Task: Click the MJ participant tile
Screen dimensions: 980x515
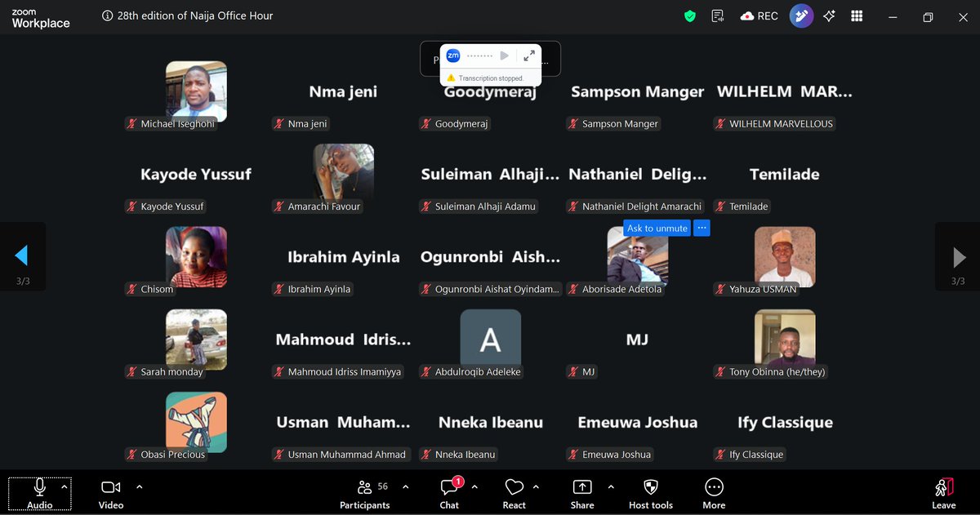Action: tap(637, 339)
